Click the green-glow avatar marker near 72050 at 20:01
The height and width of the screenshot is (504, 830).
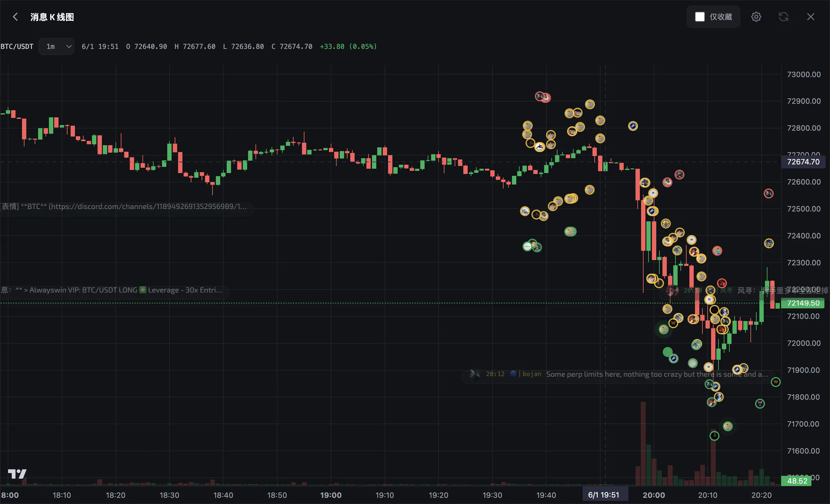[x=663, y=329]
